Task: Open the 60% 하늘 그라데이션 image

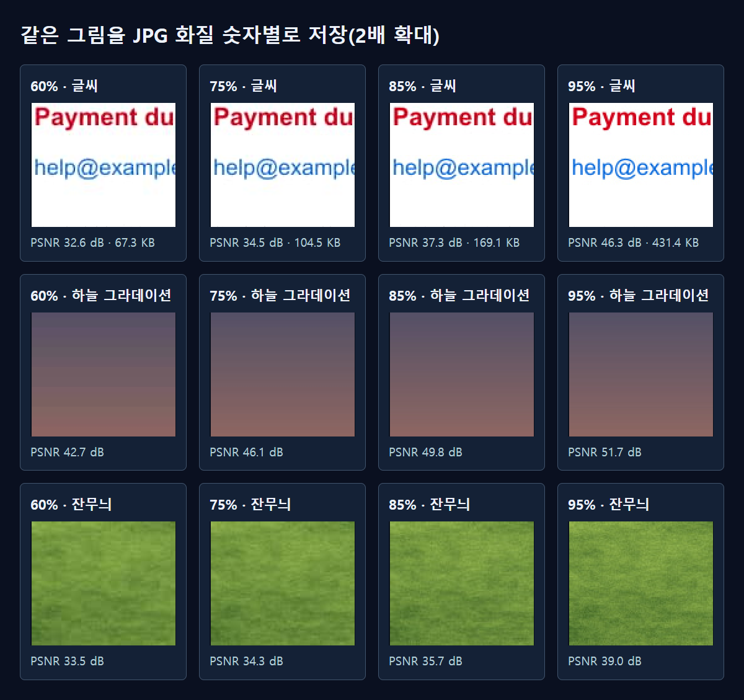Action: click(x=104, y=374)
